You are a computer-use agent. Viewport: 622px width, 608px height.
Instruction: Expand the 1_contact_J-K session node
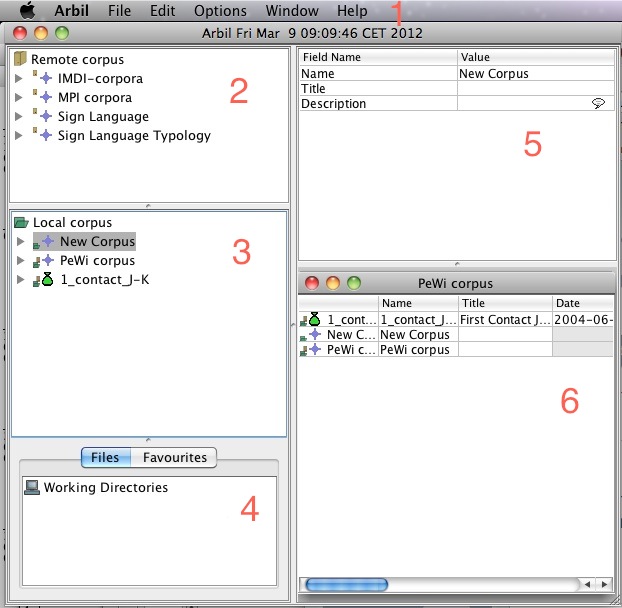pos(19,280)
